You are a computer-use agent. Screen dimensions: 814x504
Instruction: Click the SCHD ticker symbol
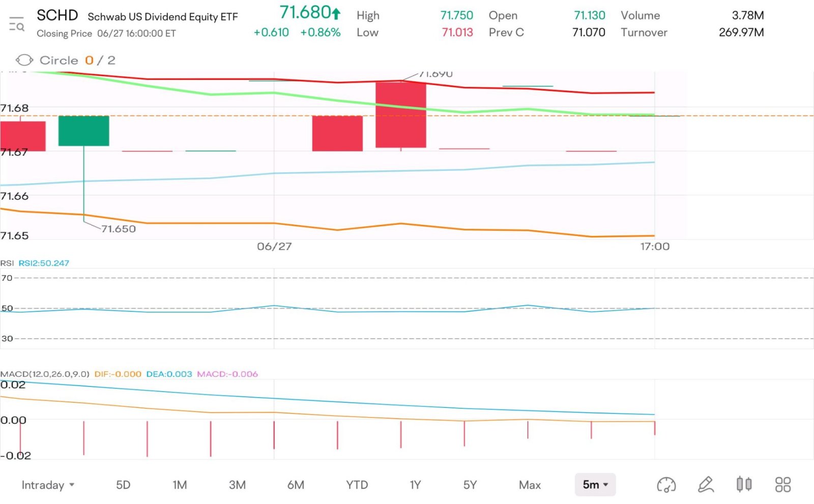[57, 15]
